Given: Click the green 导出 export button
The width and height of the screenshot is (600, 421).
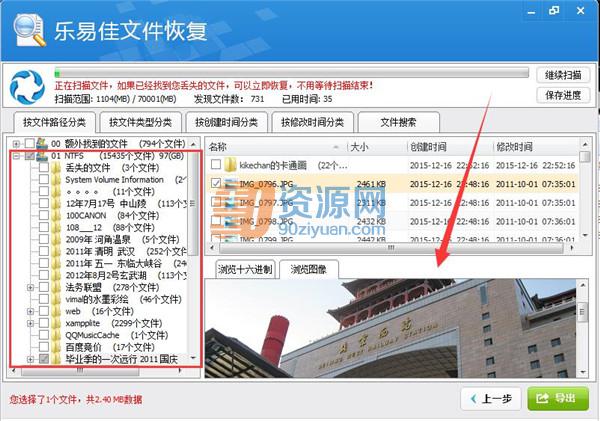Looking at the screenshot, I should (558, 398).
